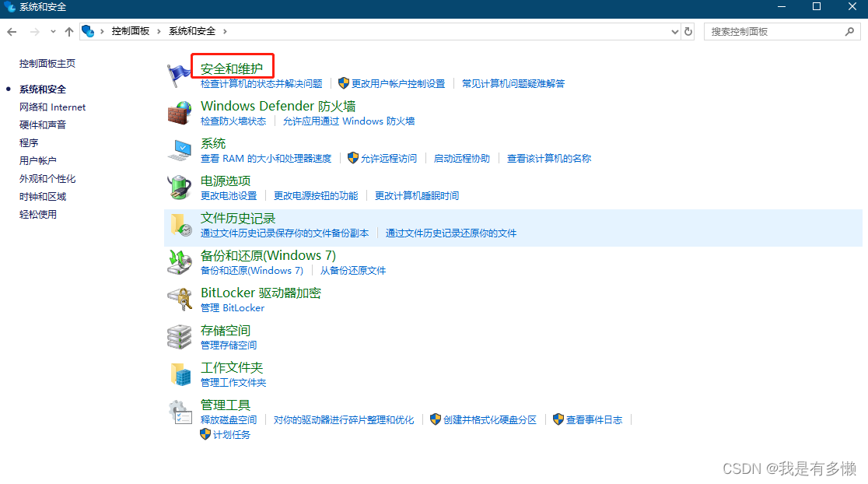Click 对你的驱动器进行碎片整理和优化 link

pos(344,419)
